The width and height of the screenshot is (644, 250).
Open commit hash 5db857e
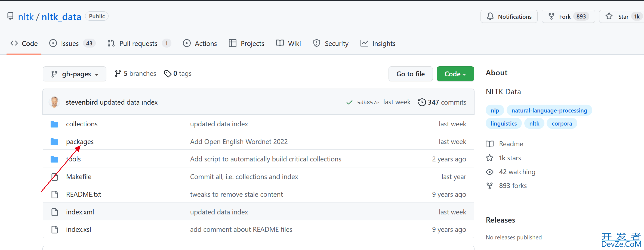(368, 102)
